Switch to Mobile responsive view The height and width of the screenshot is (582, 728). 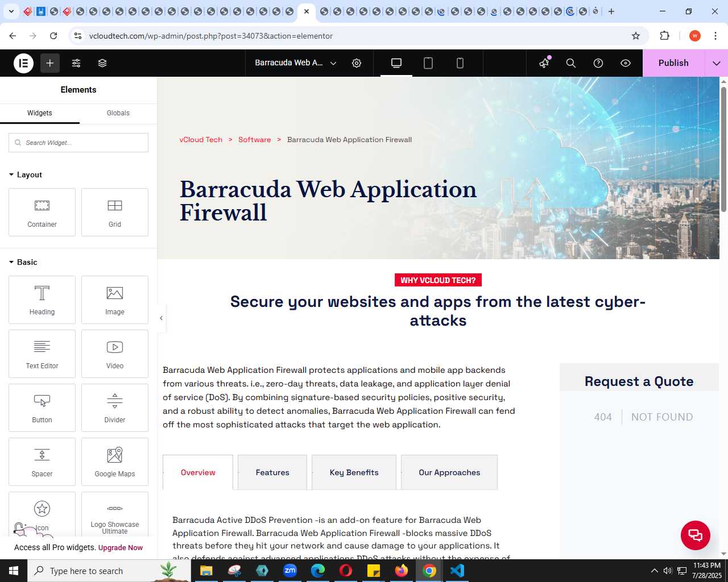click(460, 63)
